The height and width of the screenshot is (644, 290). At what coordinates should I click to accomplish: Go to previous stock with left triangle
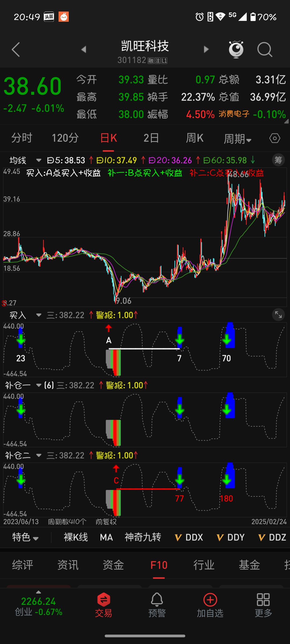click(84, 49)
